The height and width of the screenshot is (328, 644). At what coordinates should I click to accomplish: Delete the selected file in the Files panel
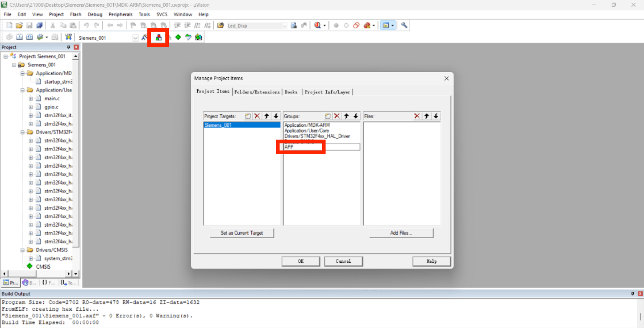point(417,116)
